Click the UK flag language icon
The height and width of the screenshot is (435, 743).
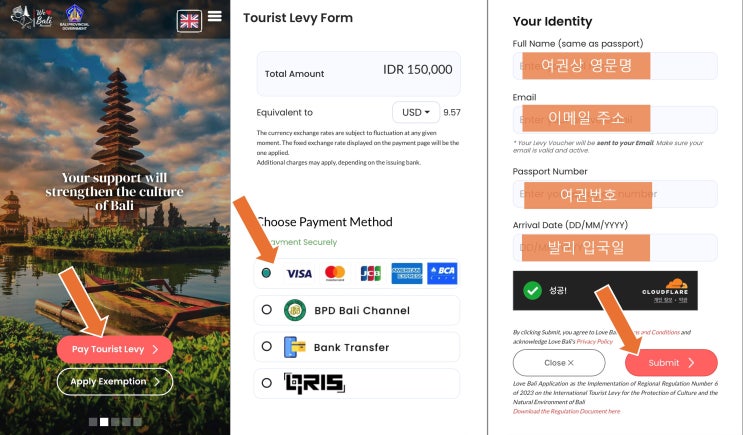189,21
